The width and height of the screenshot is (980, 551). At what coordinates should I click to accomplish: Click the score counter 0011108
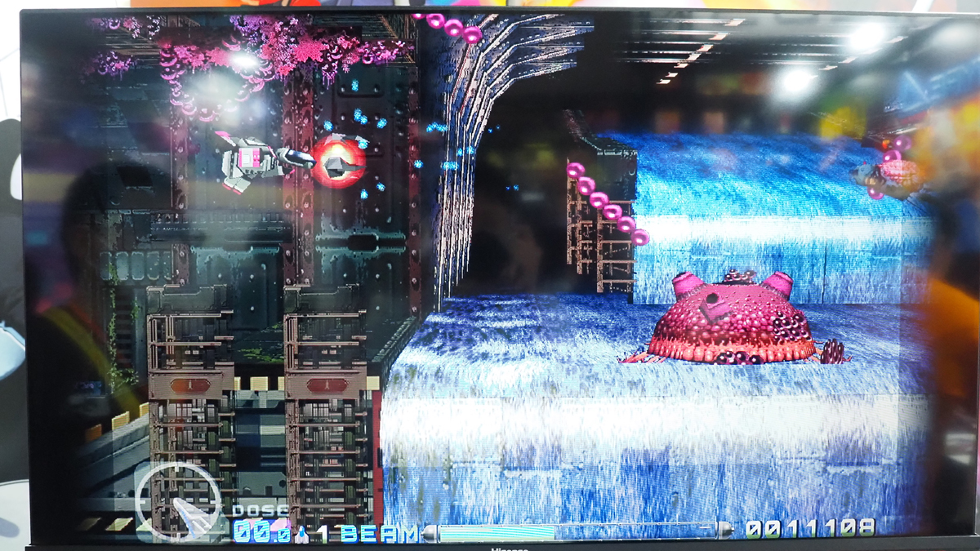810,529
